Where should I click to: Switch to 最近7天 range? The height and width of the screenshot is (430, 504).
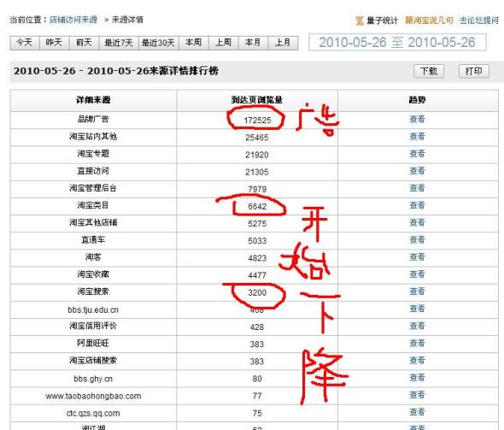coord(119,43)
